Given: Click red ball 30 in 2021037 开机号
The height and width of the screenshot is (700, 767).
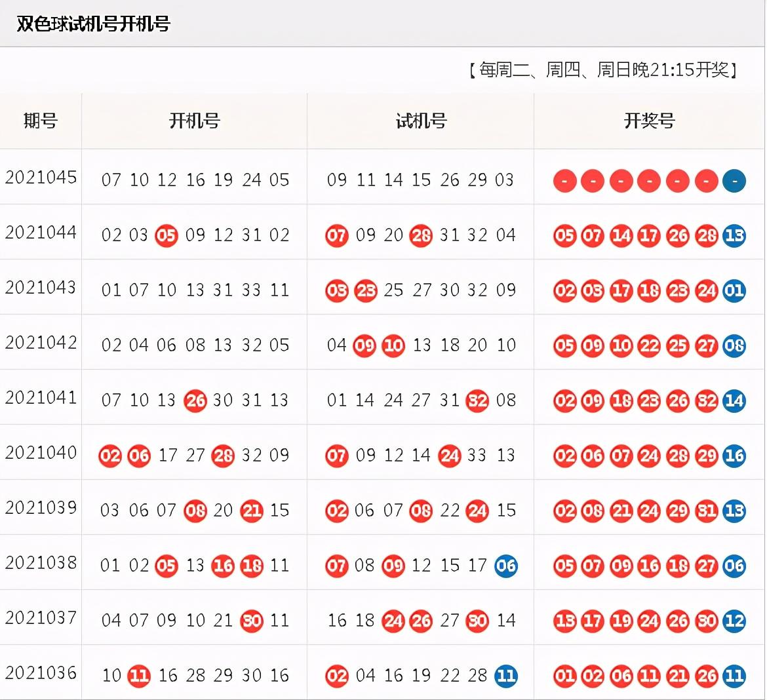Looking at the screenshot, I should [252, 621].
